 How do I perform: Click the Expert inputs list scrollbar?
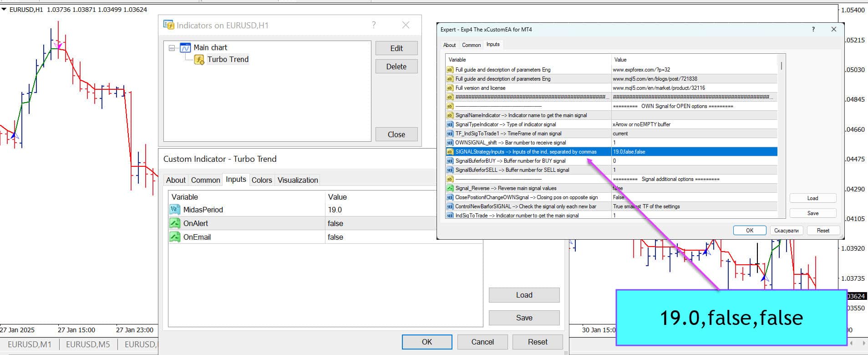point(782,137)
